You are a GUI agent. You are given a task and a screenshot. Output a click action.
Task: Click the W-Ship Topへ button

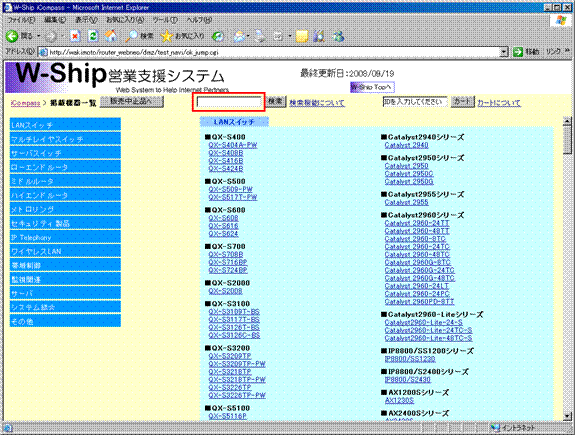pos(372,87)
